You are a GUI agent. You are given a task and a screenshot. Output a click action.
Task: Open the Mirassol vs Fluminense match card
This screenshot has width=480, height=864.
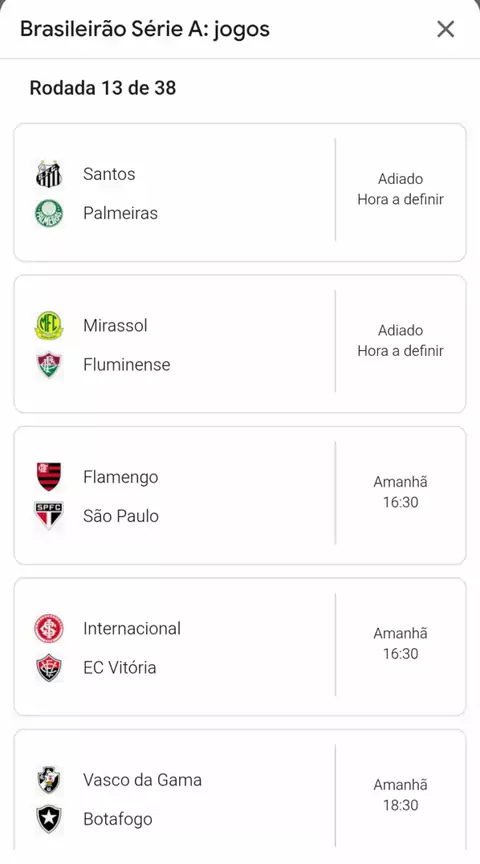click(240, 344)
